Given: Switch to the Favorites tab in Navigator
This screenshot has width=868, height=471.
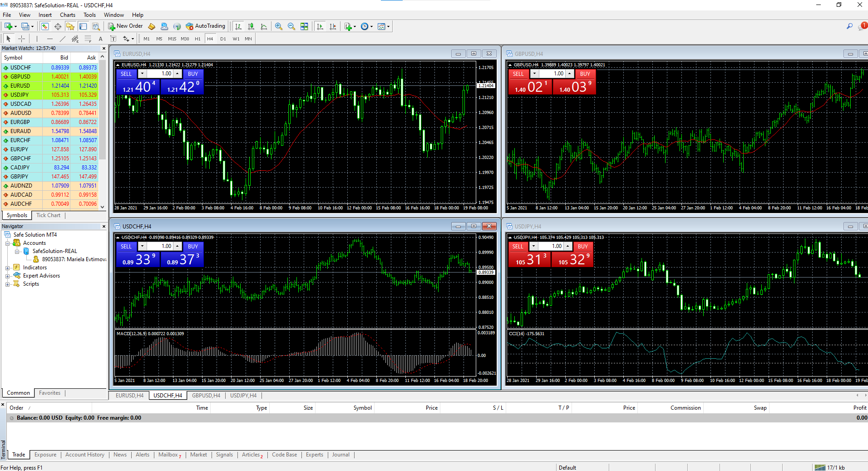Looking at the screenshot, I should coord(49,393).
